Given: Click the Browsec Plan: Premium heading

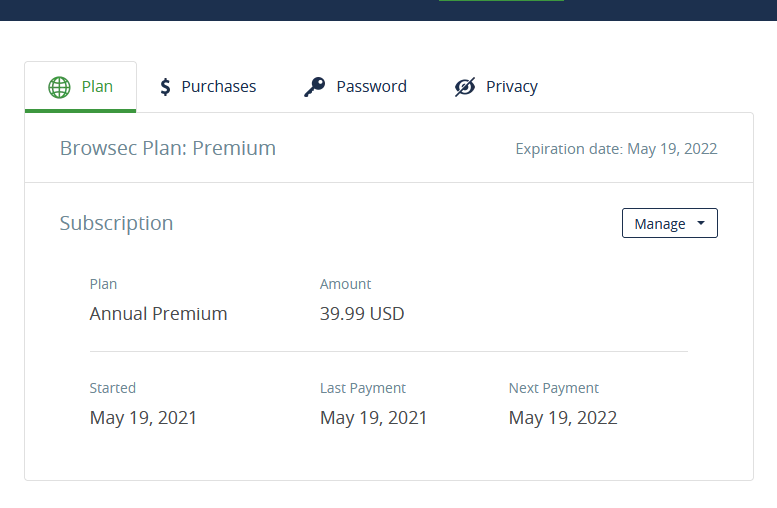Looking at the screenshot, I should pos(168,148).
